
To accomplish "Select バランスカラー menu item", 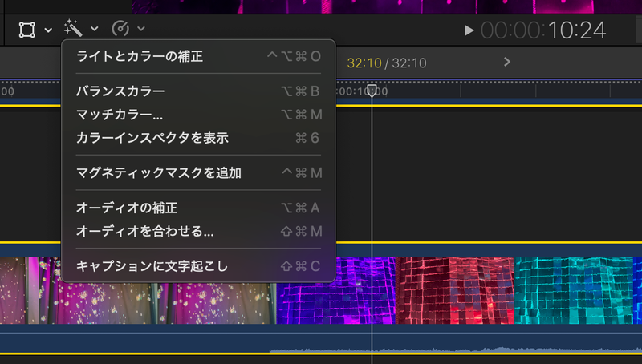I will [x=198, y=91].
